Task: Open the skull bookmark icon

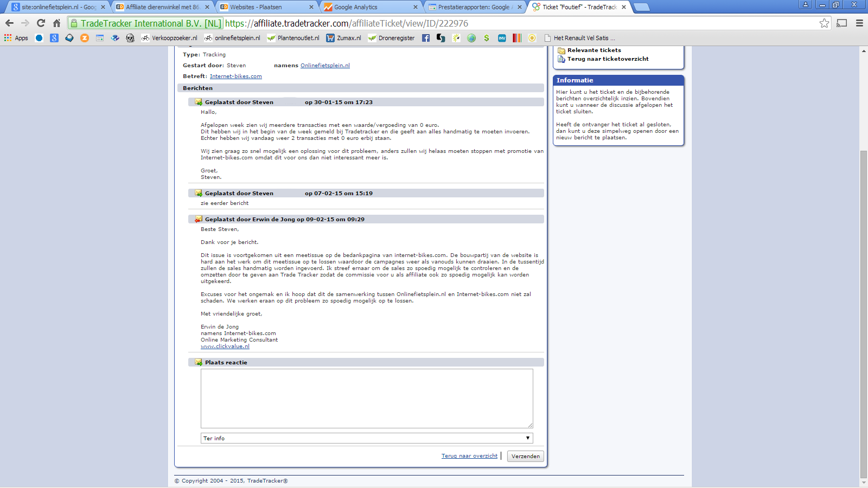Action: point(130,38)
